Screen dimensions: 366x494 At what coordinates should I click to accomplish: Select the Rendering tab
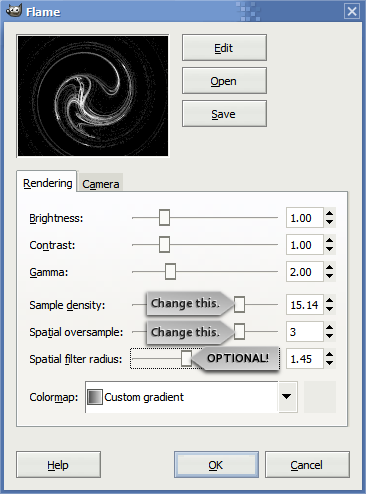47,183
